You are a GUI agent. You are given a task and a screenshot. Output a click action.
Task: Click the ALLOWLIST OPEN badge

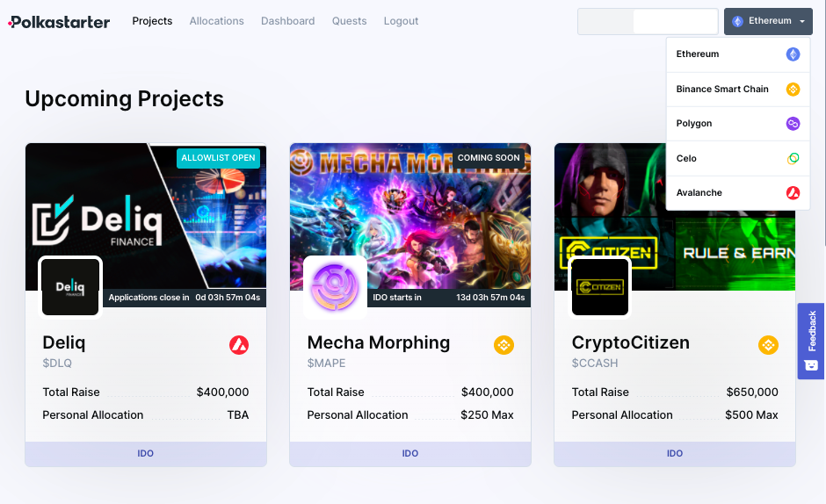(218, 158)
